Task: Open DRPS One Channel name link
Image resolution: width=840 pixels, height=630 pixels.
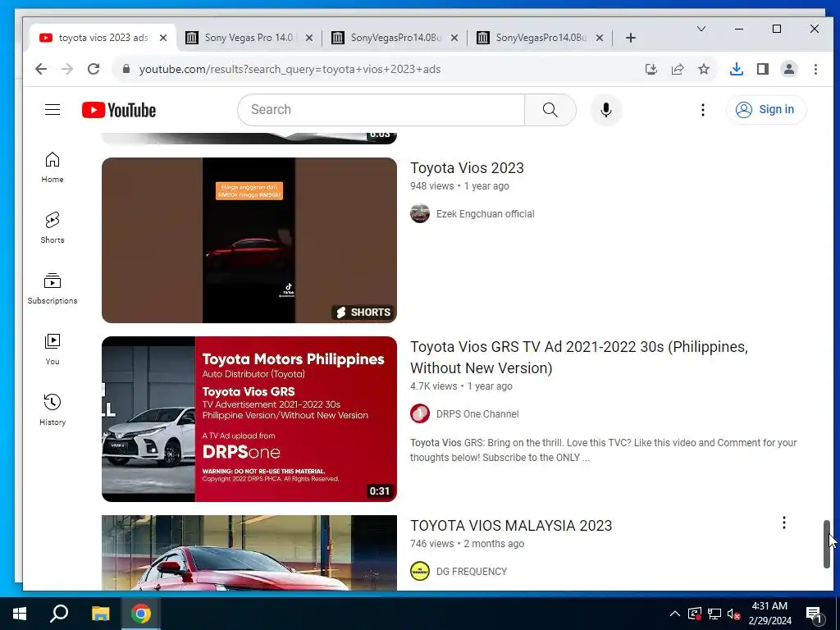Action: coord(477,414)
